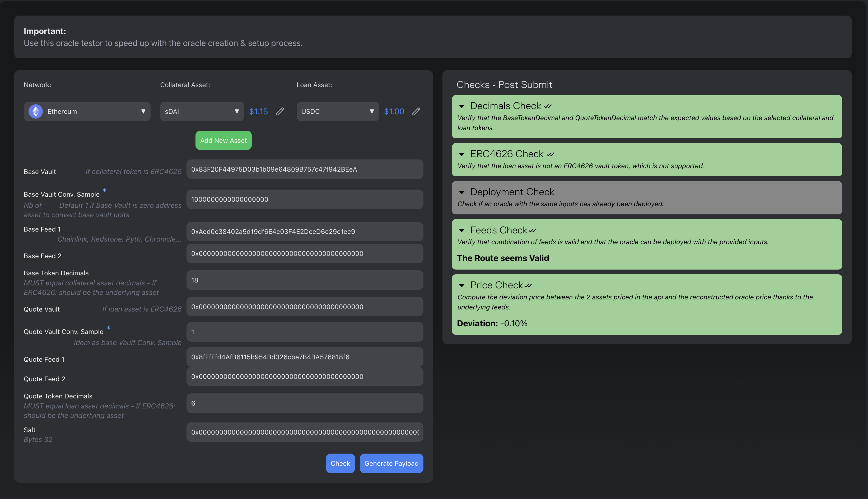Collapse the Decimals Check section
Viewport: 868px width, 499px height.
[461, 106]
